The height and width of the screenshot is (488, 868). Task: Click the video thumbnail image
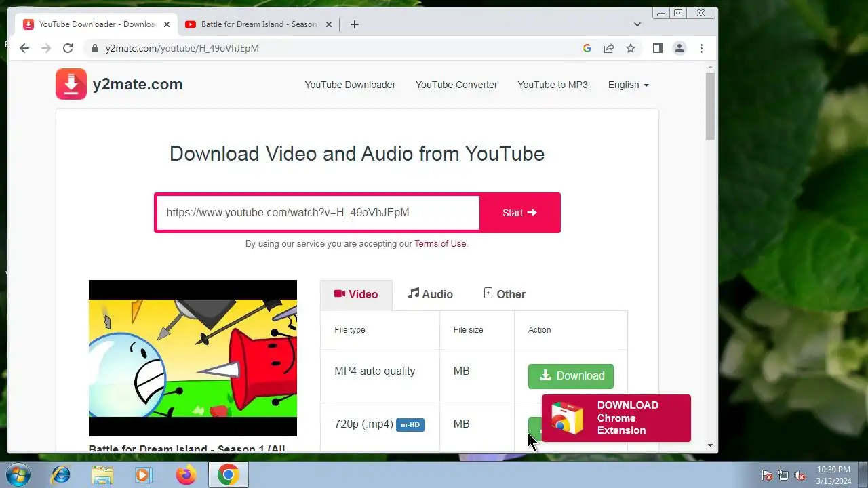(x=193, y=358)
